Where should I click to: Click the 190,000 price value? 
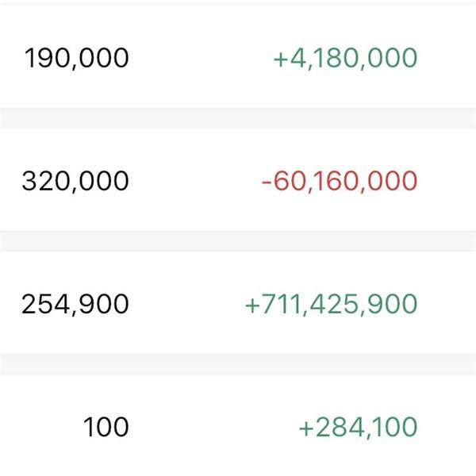pyautogui.click(x=76, y=58)
